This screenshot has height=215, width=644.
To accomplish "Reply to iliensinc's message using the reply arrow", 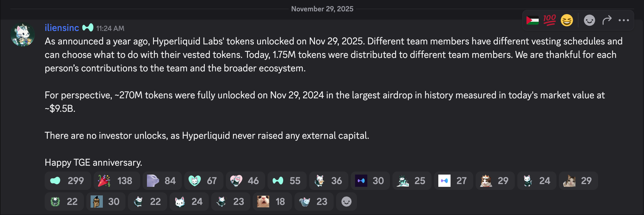I will click(x=606, y=20).
